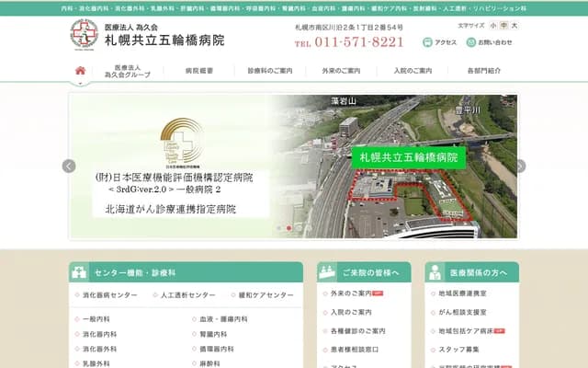
Task: Open the 消化器病センター link
Action: (x=109, y=295)
